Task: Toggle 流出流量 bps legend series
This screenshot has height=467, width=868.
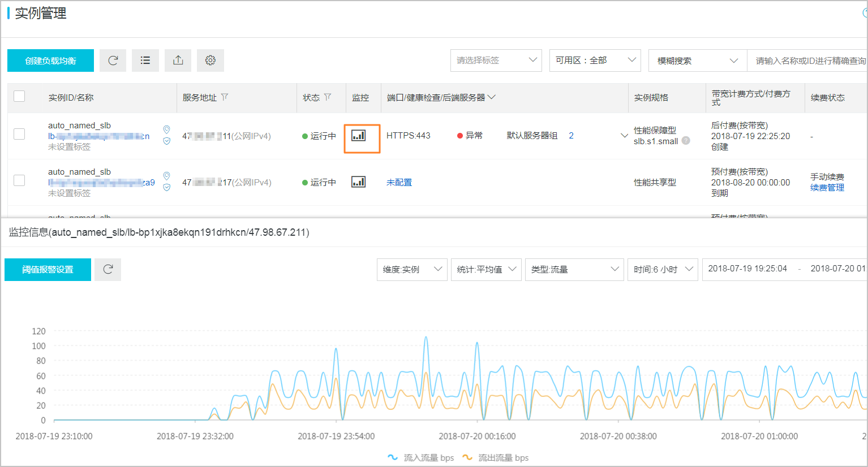Action: 495,457
